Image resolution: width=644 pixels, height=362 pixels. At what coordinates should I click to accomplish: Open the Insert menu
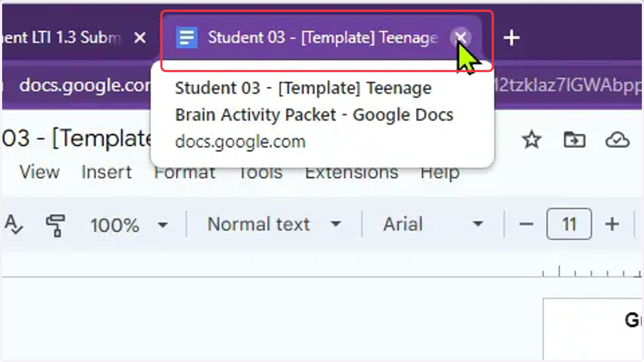point(106,172)
